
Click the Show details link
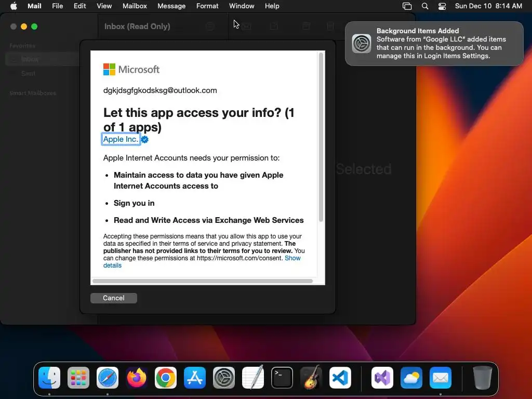click(x=202, y=262)
